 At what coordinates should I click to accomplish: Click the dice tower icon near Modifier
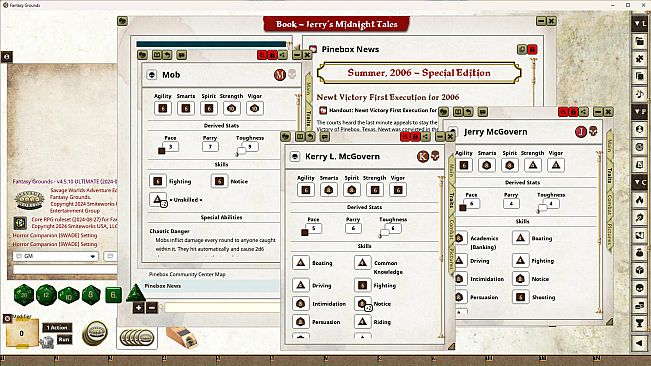(47, 342)
